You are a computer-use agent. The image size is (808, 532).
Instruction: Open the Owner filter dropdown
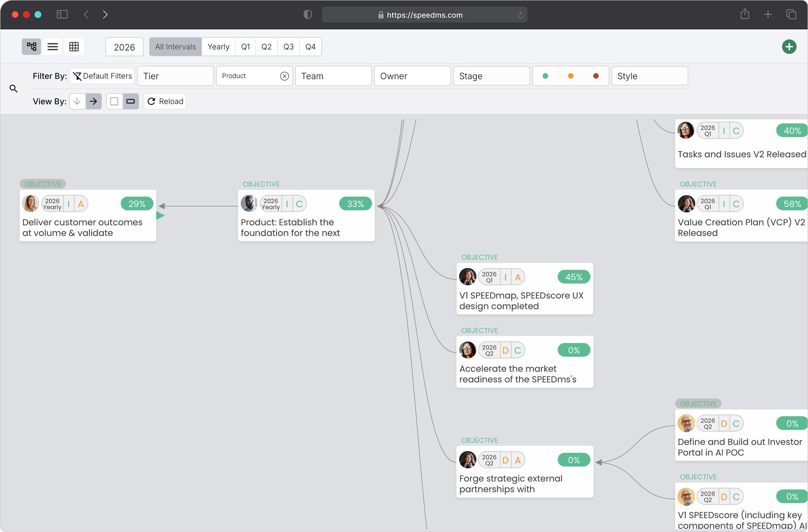point(412,76)
